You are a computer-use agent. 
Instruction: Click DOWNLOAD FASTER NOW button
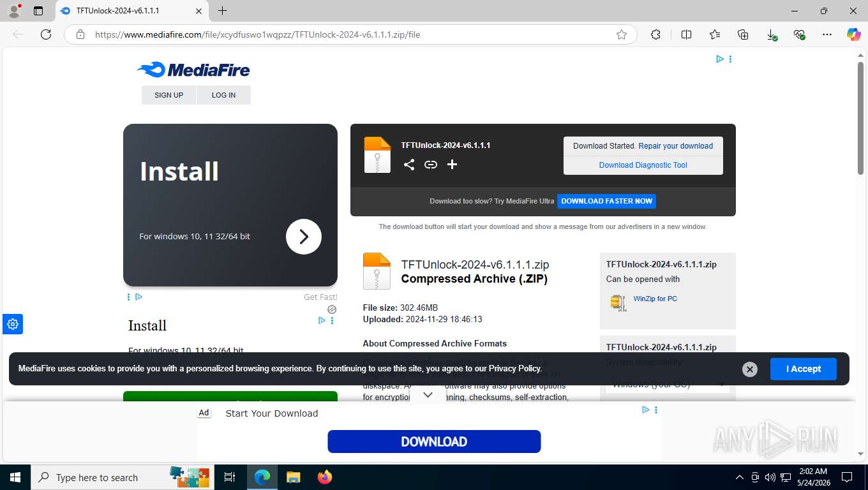coord(606,201)
